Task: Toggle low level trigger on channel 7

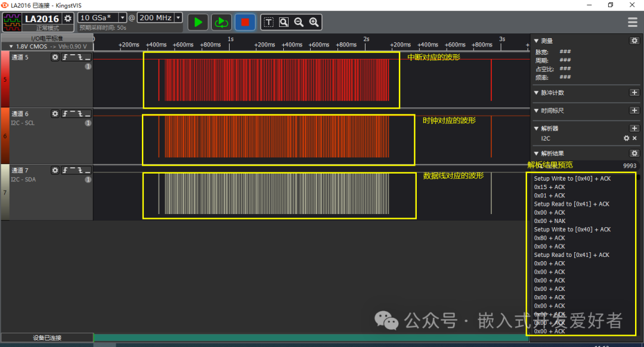Action: click(88, 171)
